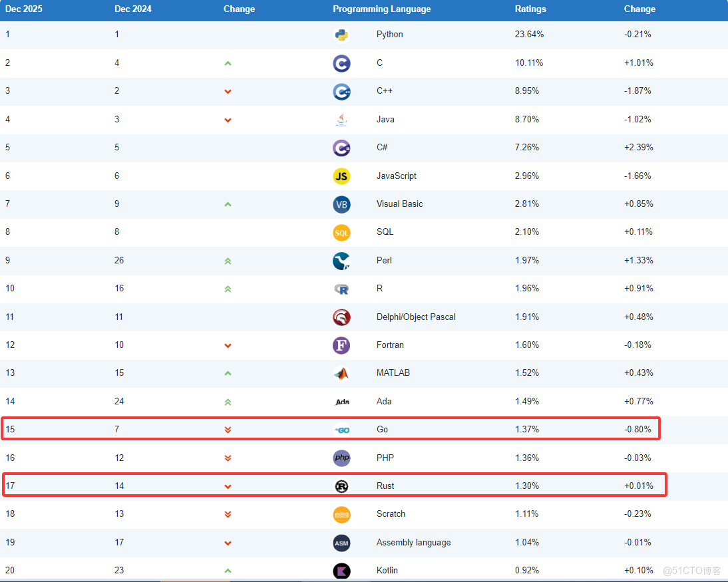The height and width of the screenshot is (582, 728).
Task: Click the green double-up arrow for Perl
Action: pos(228,261)
